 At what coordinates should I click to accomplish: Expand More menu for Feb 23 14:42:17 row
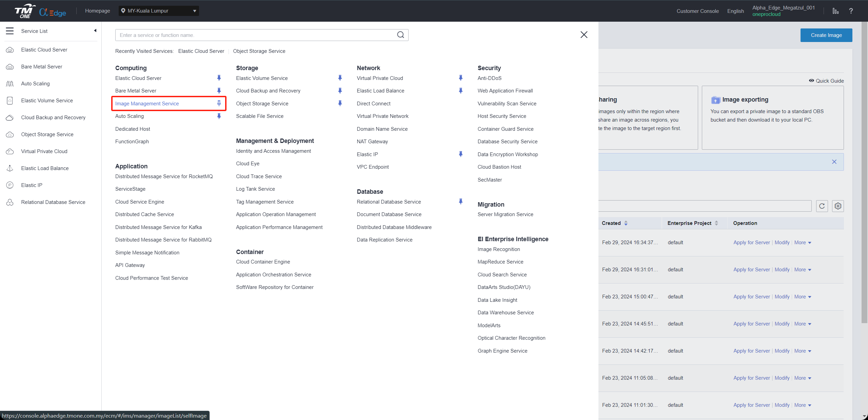pos(803,351)
